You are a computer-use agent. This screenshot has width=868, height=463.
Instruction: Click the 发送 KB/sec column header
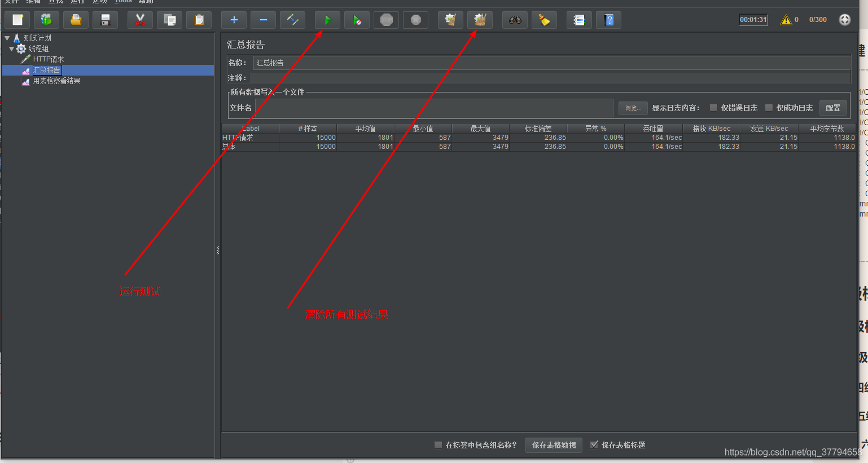point(769,129)
